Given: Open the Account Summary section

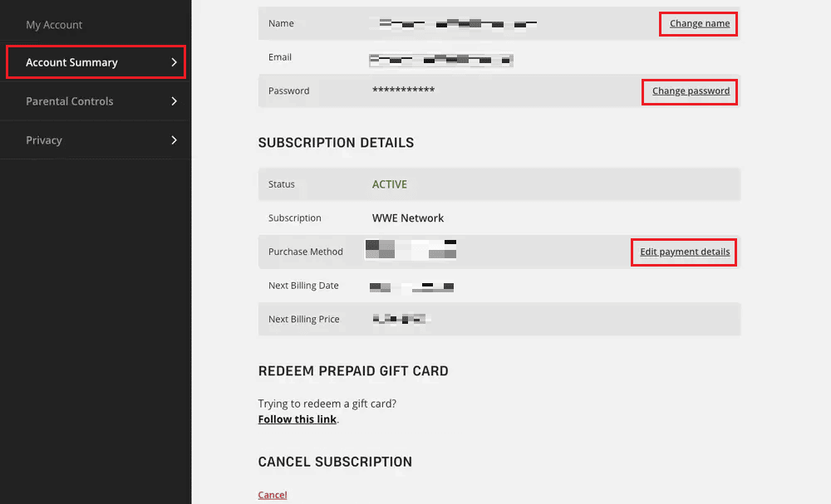Looking at the screenshot, I should pyautogui.click(x=71, y=62).
